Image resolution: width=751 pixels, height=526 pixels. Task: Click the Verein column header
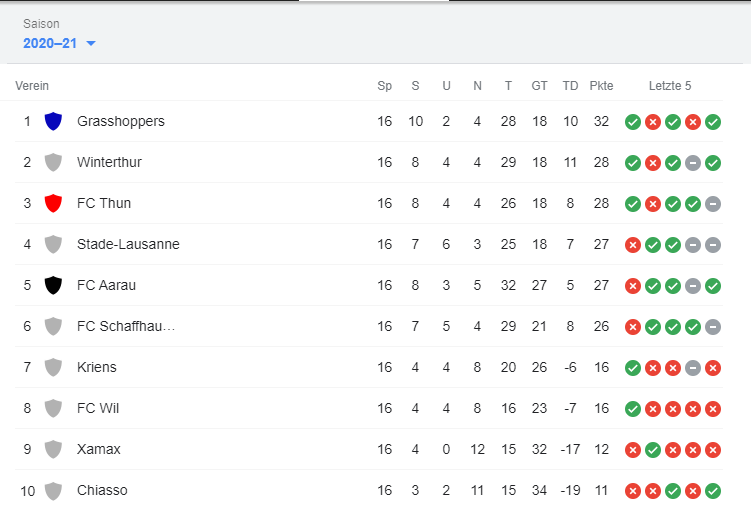point(32,86)
